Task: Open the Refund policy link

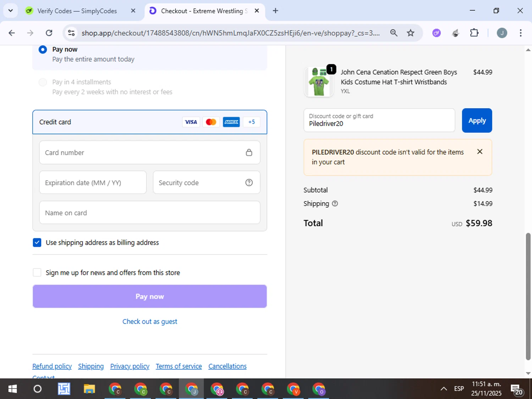Action: tap(52, 366)
